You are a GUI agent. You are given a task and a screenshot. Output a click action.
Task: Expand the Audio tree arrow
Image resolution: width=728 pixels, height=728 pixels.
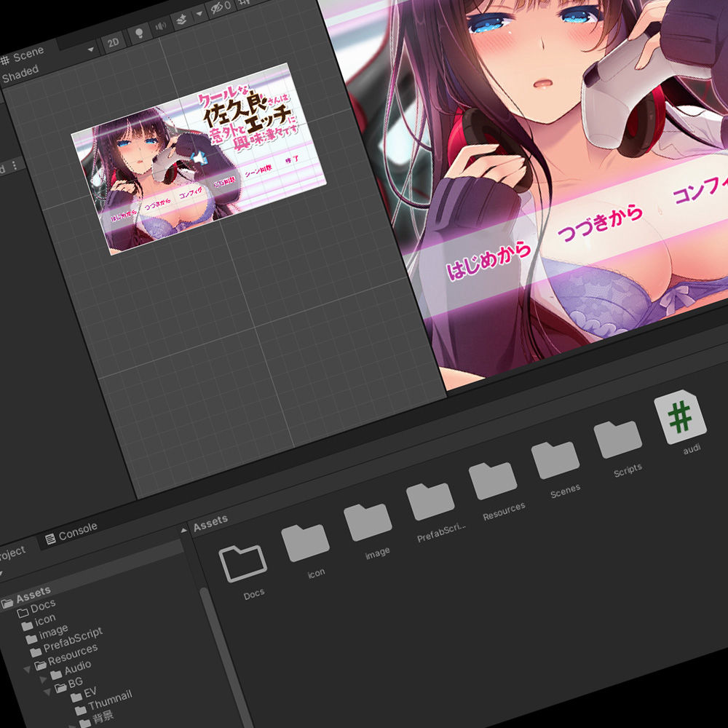tap(43, 680)
